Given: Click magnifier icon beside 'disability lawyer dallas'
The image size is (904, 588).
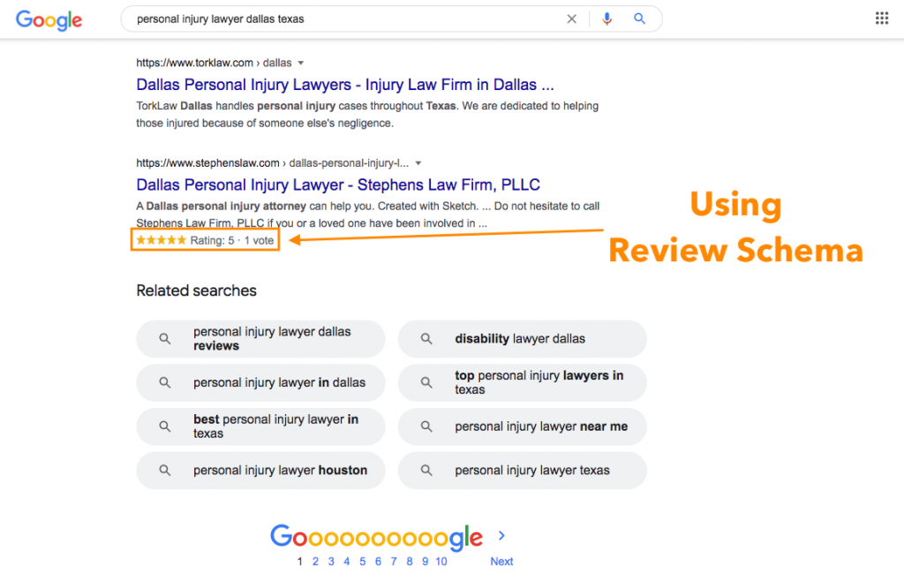Looking at the screenshot, I should (x=426, y=339).
